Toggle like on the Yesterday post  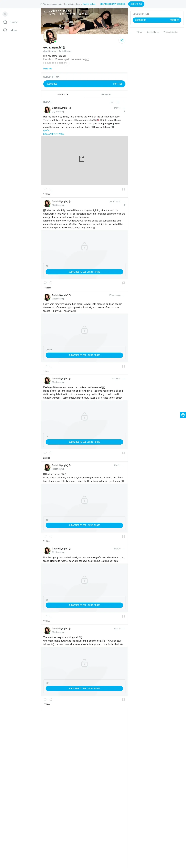pyautogui.click(x=45, y=453)
